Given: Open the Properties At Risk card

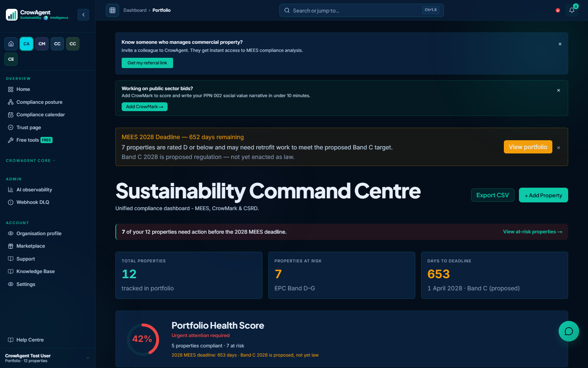Looking at the screenshot, I should coord(342,275).
